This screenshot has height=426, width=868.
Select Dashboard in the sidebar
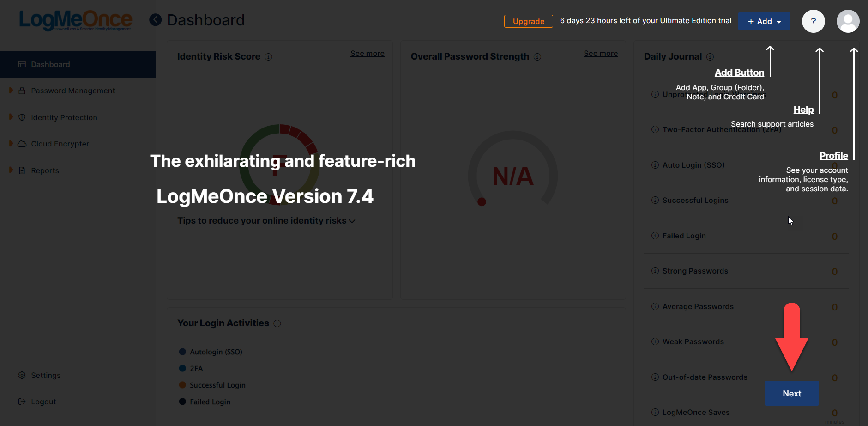coord(78,64)
